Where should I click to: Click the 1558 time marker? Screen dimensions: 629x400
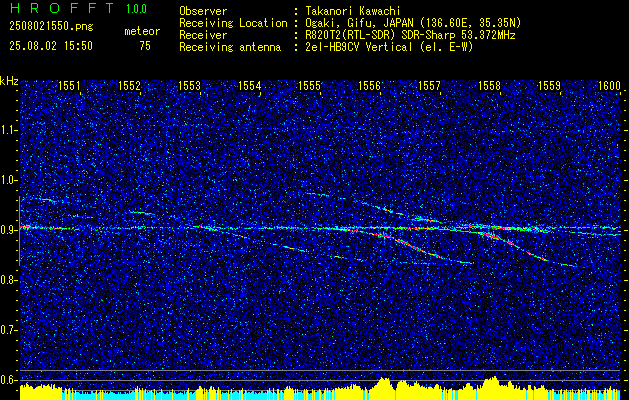point(489,85)
